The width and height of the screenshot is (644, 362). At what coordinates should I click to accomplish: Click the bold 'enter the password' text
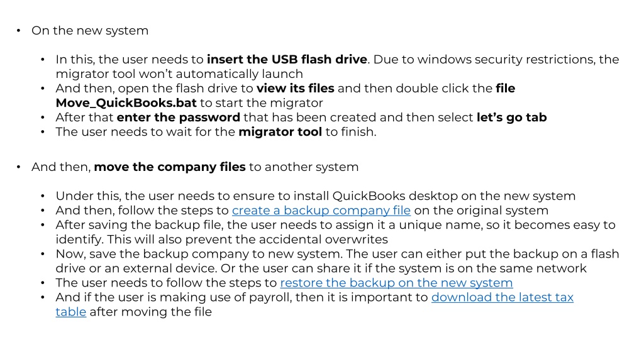pos(178,118)
